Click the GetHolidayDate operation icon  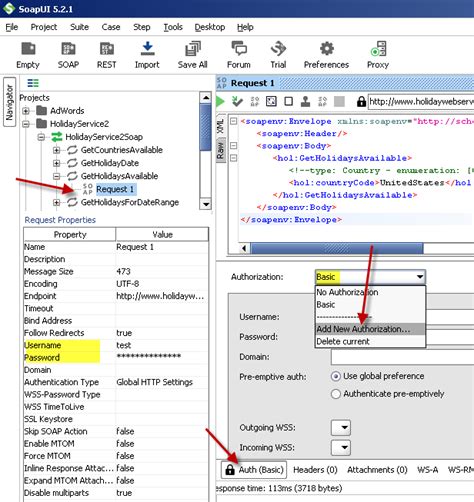coord(72,163)
